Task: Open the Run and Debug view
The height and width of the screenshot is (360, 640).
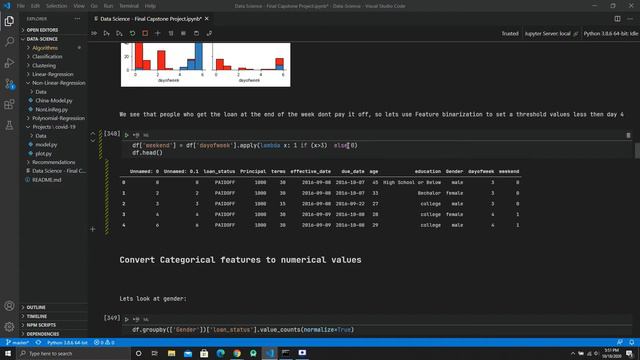Action: pos(9,63)
